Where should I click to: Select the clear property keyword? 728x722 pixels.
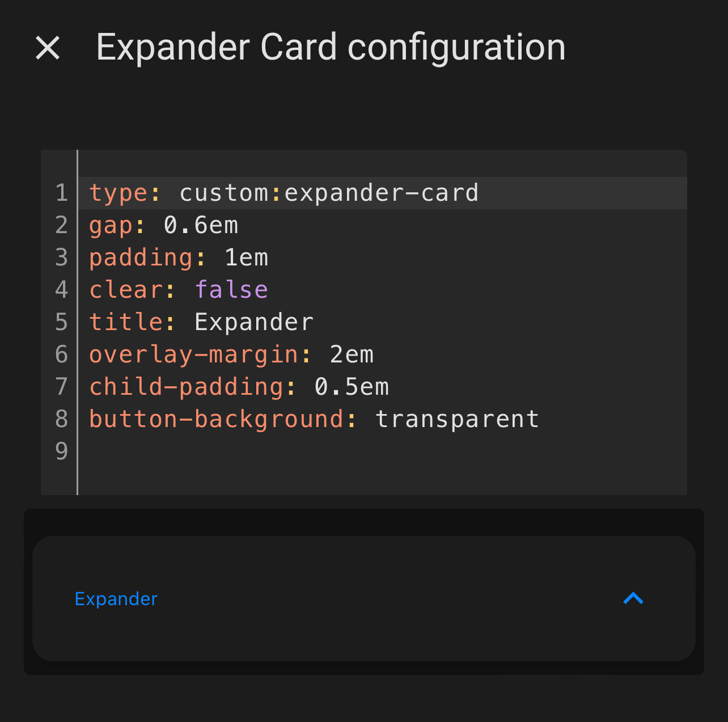[126, 289]
